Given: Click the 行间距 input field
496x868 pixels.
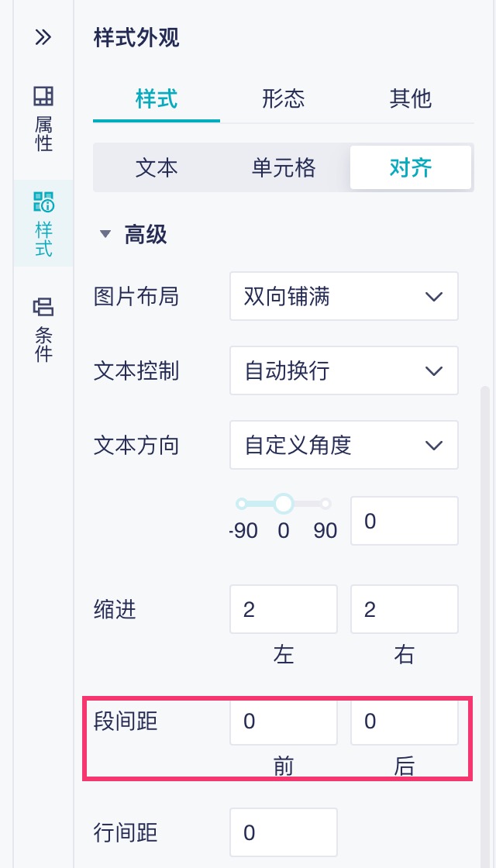Looking at the screenshot, I should [283, 832].
